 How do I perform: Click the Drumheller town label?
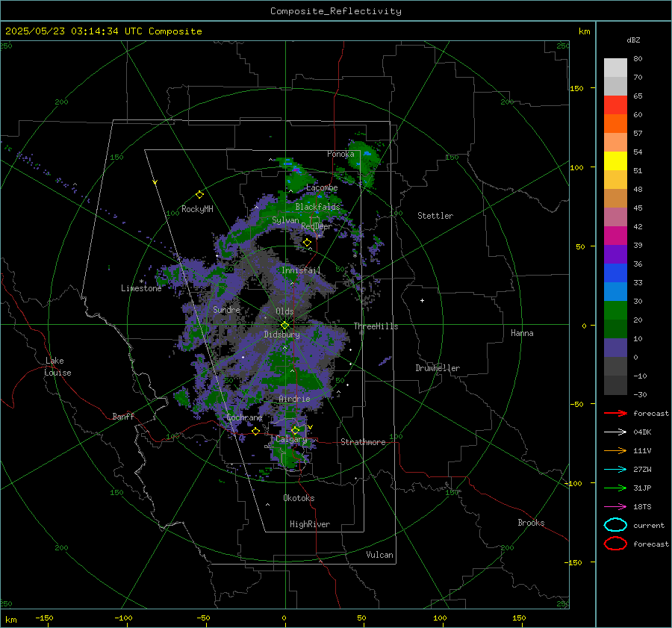(x=438, y=368)
